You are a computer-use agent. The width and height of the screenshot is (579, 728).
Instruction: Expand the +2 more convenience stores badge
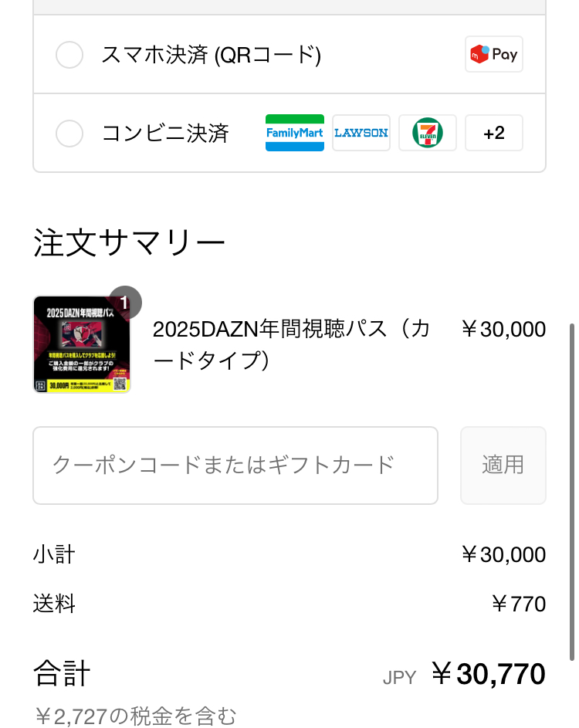tap(493, 133)
